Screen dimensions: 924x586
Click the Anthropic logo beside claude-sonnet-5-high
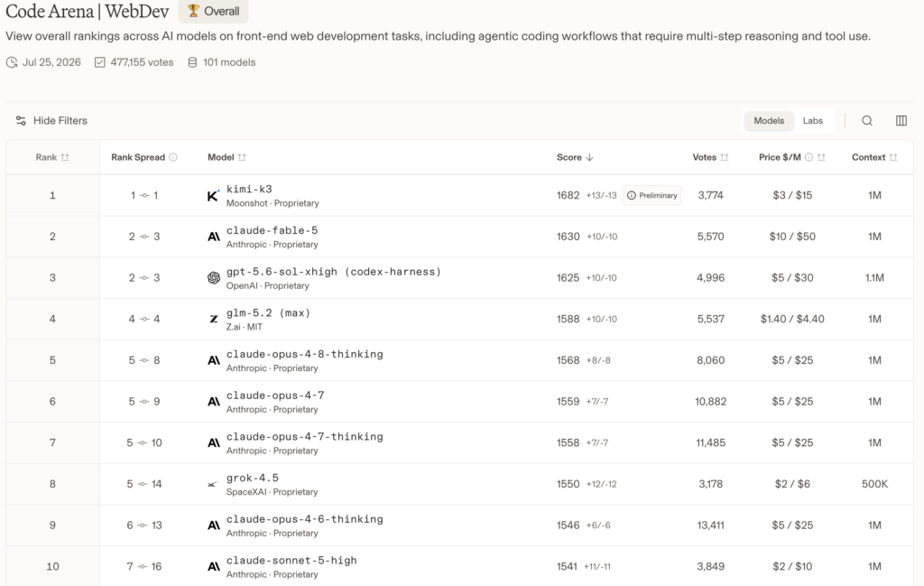213,566
